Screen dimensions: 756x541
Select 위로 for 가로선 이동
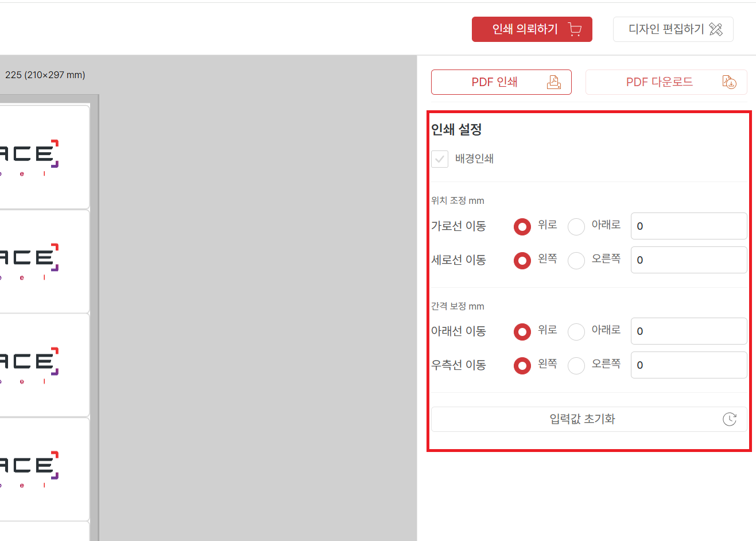click(522, 226)
